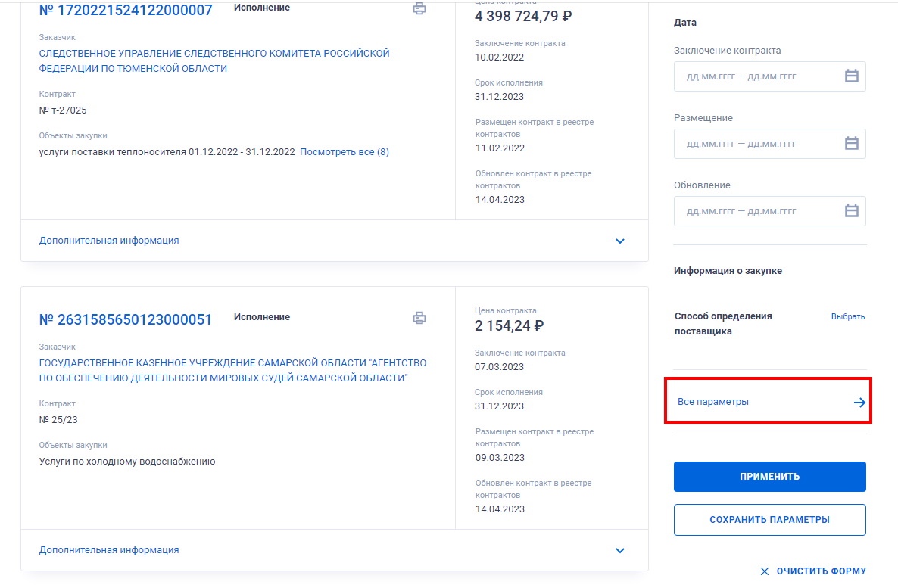898x588 pixels.
Task: Apply filters with ПРИМЕНИТЬ button
Action: point(770,477)
